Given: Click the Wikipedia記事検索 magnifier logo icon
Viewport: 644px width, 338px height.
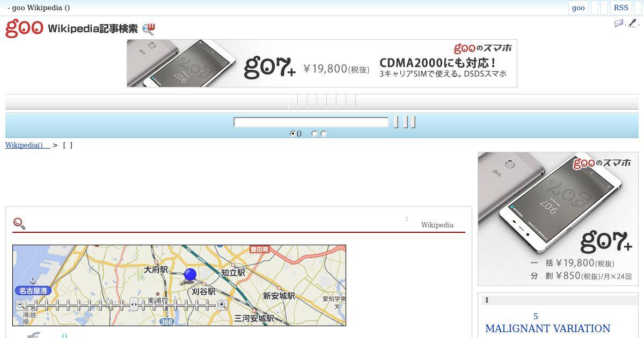Looking at the screenshot, I should [149, 29].
